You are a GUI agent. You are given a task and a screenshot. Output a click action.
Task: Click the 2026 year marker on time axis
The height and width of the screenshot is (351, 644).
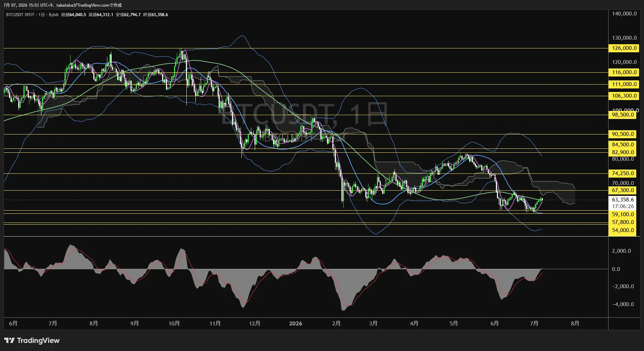tap(296, 324)
